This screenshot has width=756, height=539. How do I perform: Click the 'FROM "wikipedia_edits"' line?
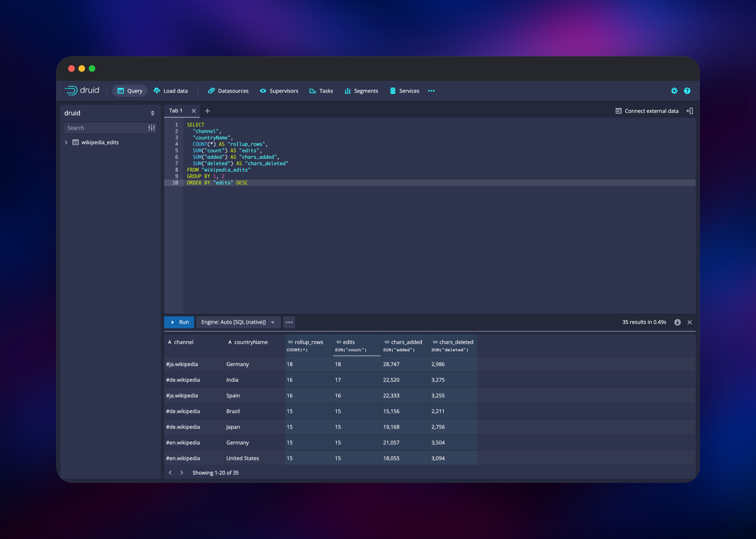point(219,170)
